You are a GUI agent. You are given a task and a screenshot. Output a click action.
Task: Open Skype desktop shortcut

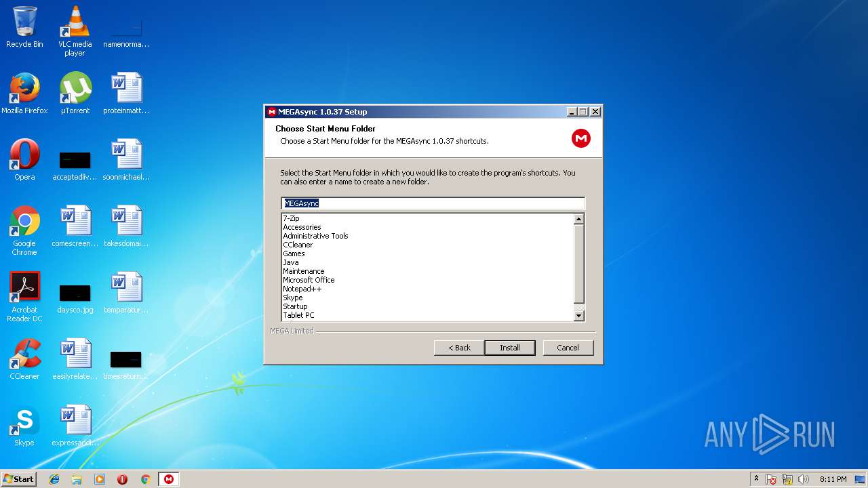[x=24, y=426]
